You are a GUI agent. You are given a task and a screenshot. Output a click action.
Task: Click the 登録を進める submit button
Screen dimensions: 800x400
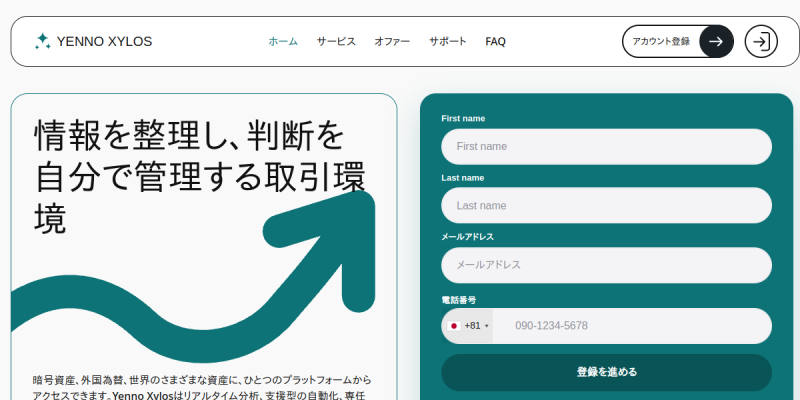606,372
